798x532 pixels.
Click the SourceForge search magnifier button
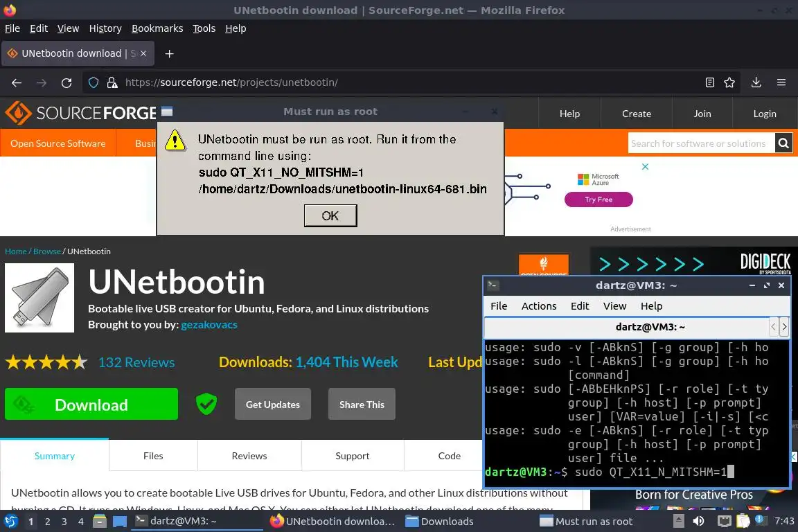point(783,143)
